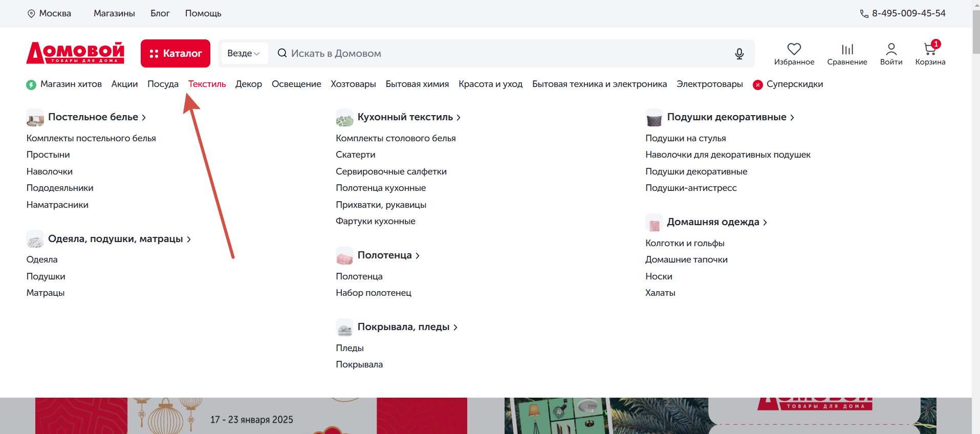Image resolution: width=980 pixels, height=434 pixels.
Task: Select the Текстиль menu item
Action: click(x=207, y=84)
